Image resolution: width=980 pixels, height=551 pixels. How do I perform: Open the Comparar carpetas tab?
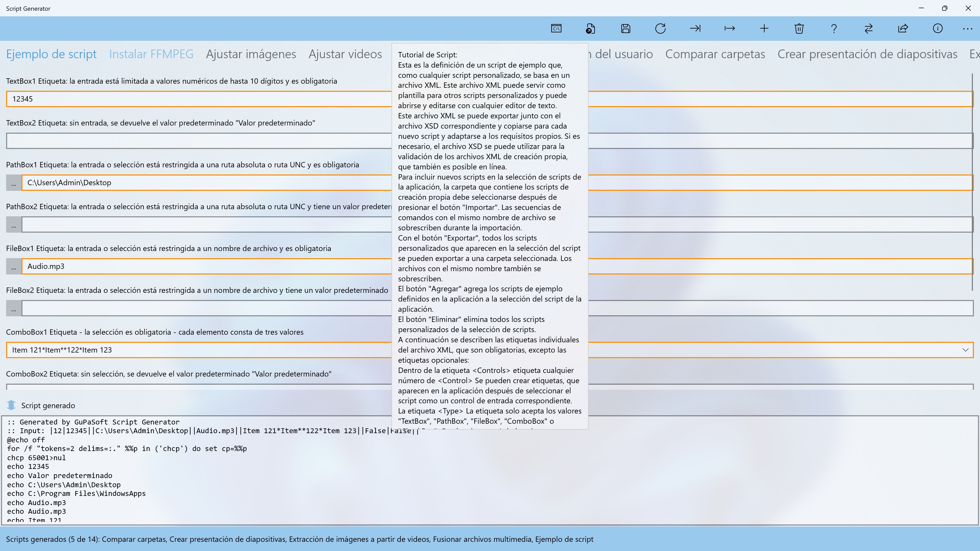click(715, 54)
